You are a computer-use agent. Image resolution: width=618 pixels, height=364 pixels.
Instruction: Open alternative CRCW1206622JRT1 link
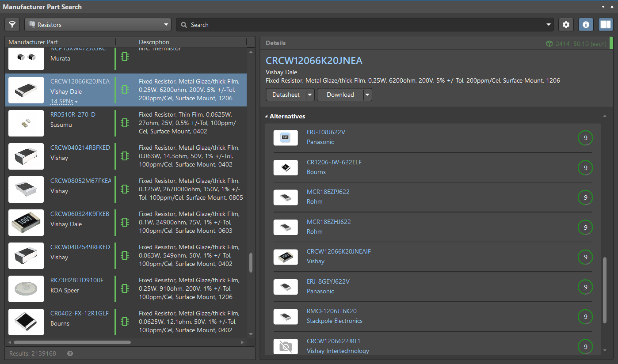click(x=333, y=341)
